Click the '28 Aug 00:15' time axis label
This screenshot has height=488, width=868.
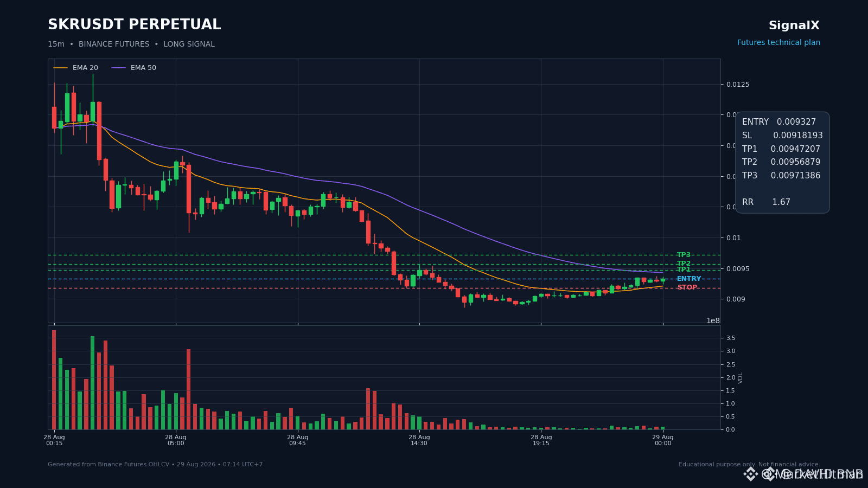click(x=54, y=440)
